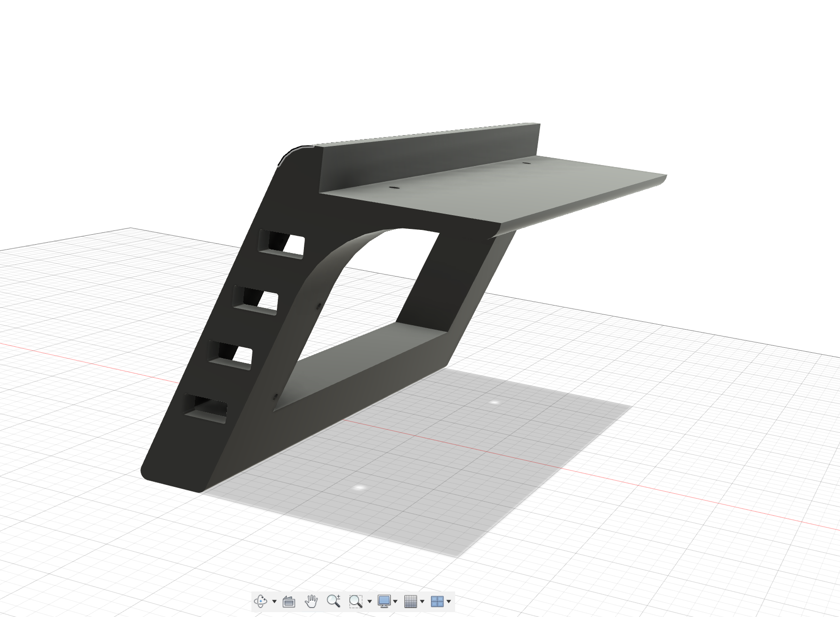This screenshot has width=840, height=617.
Task: Select the Zoom Window tool
Action: coord(356,601)
